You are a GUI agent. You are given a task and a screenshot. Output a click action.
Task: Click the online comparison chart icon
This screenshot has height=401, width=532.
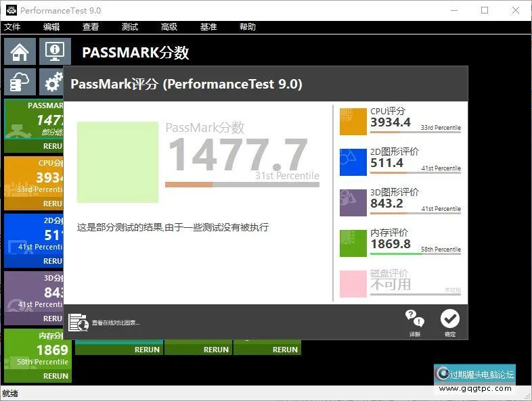click(x=79, y=323)
